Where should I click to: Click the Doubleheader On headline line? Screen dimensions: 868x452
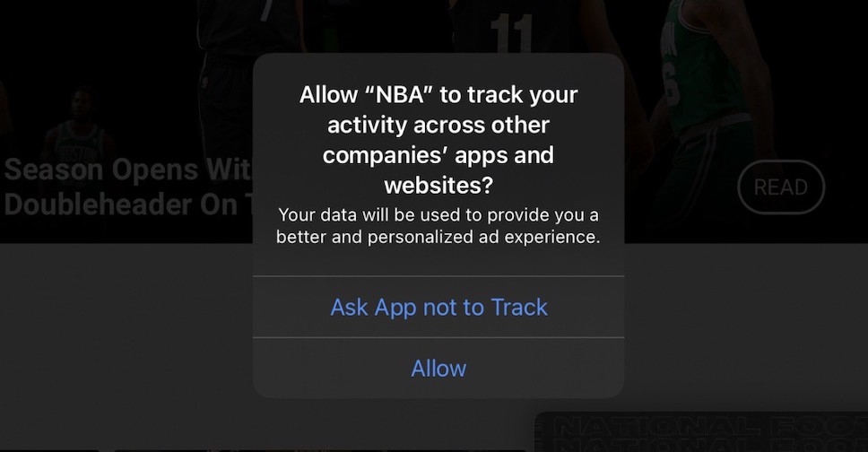pyautogui.click(x=128, y=204)
